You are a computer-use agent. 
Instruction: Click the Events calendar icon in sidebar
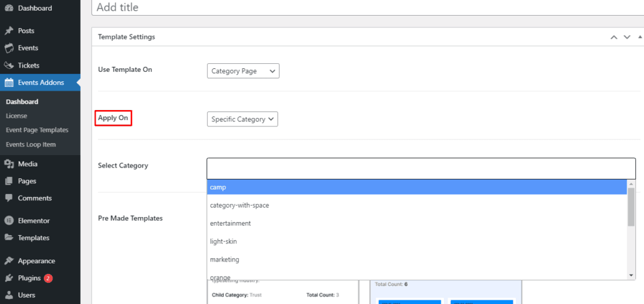(x=9, y=48)
